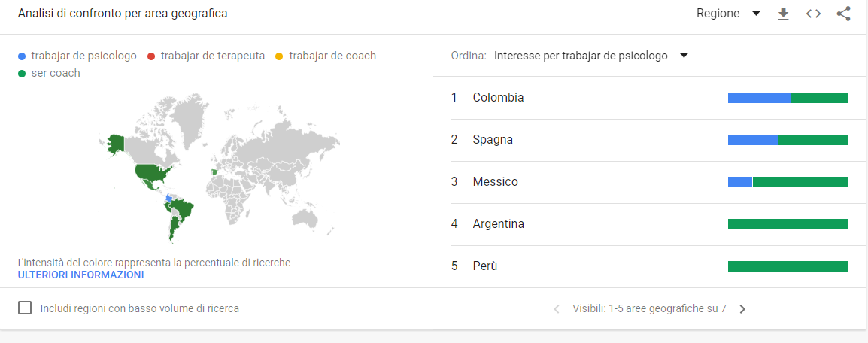
Task: Click the green dot for ser coach
Action: point(23,73)
